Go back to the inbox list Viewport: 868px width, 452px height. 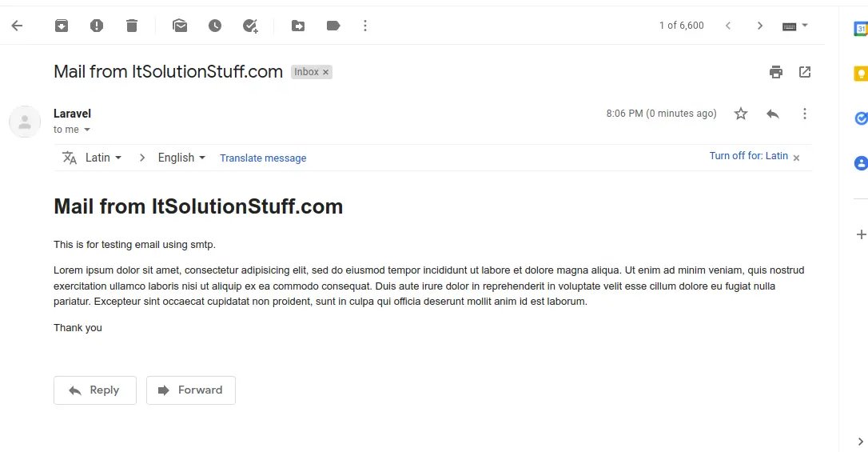[x=17, y=26]
